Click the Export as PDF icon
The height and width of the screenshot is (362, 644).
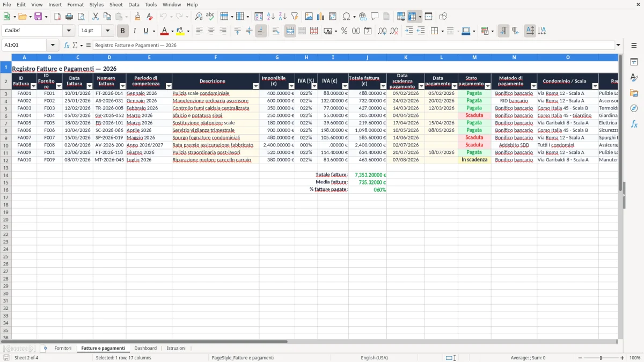tap(57, 17)
